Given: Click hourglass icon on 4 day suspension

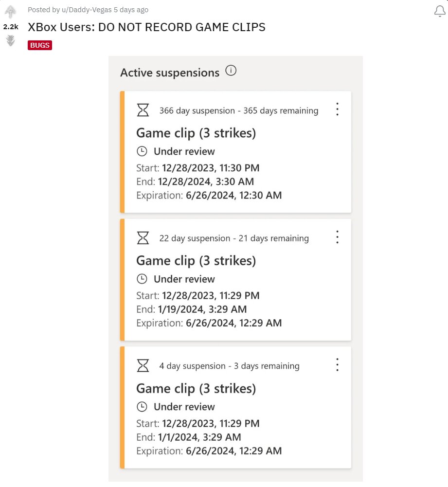Looking at the screenshot, I should coord(143,365).
